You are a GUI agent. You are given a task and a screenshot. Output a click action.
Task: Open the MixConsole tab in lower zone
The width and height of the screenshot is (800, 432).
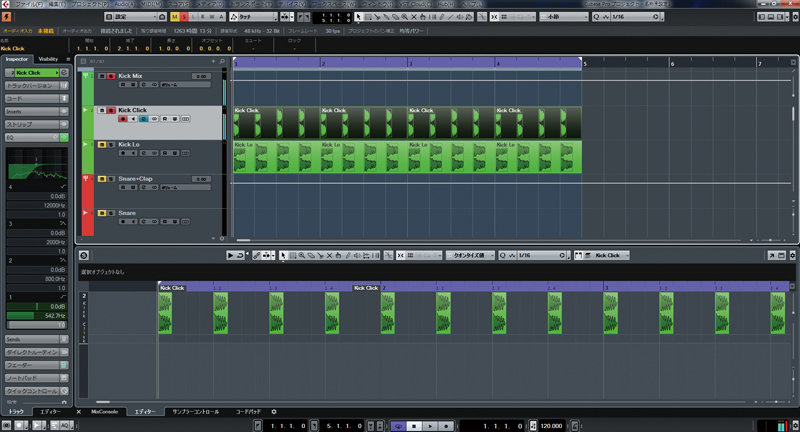pos(105,411)
